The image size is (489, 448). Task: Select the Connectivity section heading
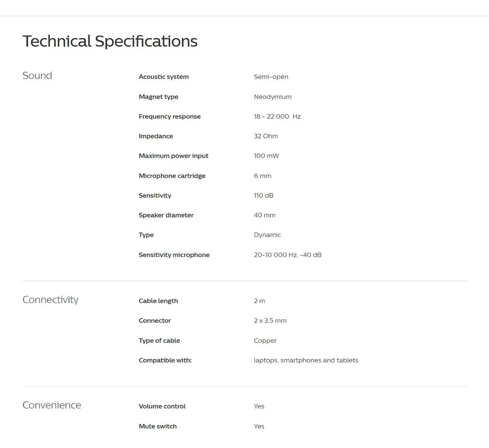point(50,300)
